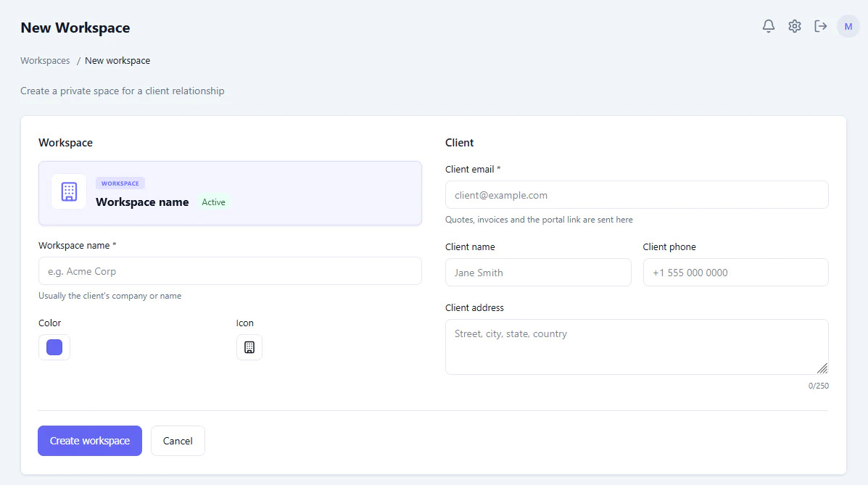Focus the Client email field
868x485 pixels.
(637, 195)
